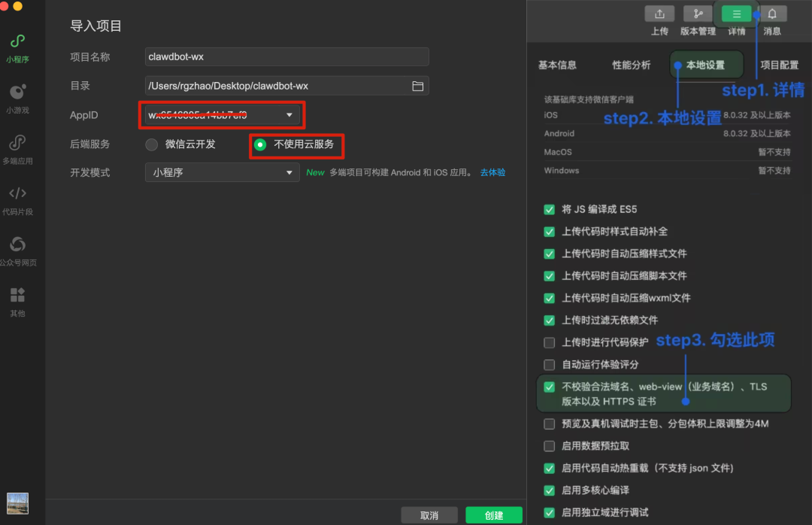Click the 项目名称 input field
Viewport: 812px width, 525px height.
tap(287, 57)
